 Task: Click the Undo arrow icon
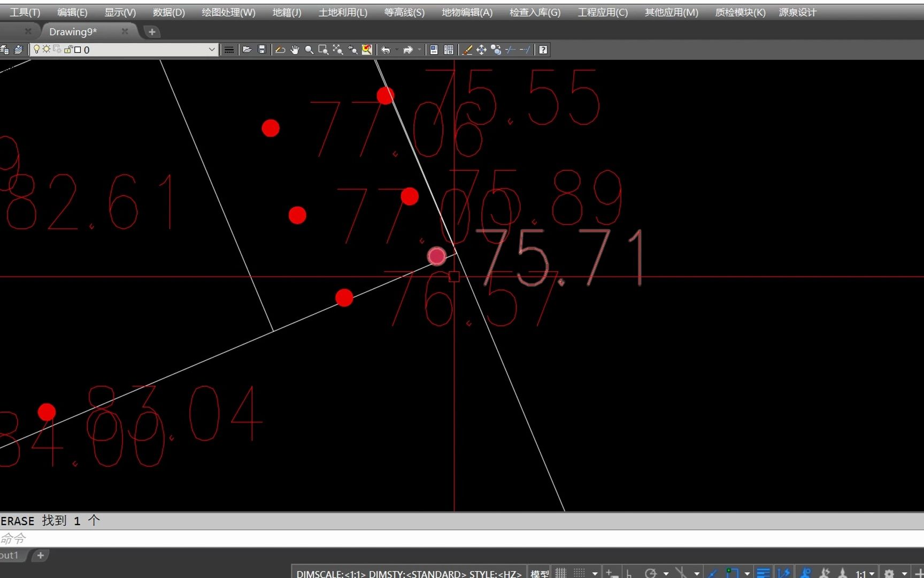(x=386, y=50)
